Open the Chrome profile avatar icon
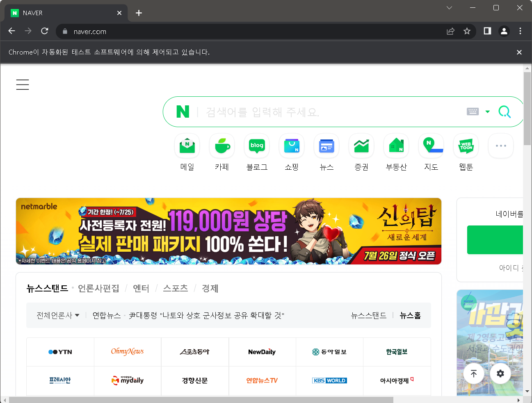The image size is (532, 403). tap(504, 31)
